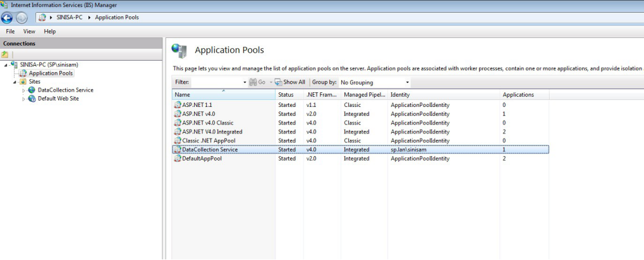The width and height of the screenshot is (644, 260).
Task: Click SINISA-PC in the address breadcrumb
Action: (70, 18)
